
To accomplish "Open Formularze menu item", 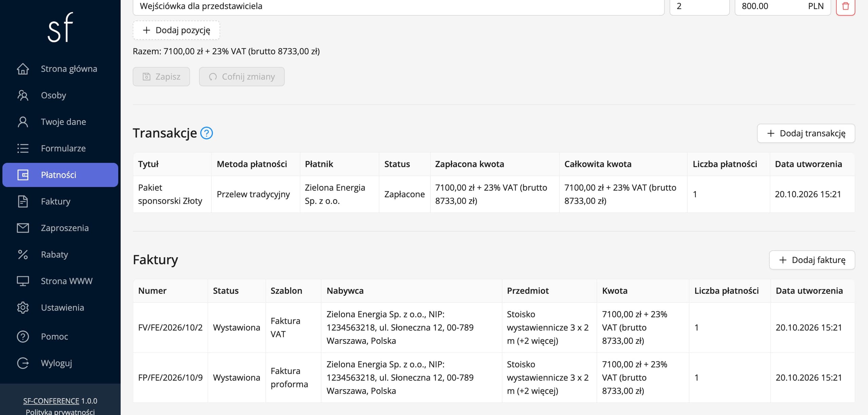I will tap(60, 148).
